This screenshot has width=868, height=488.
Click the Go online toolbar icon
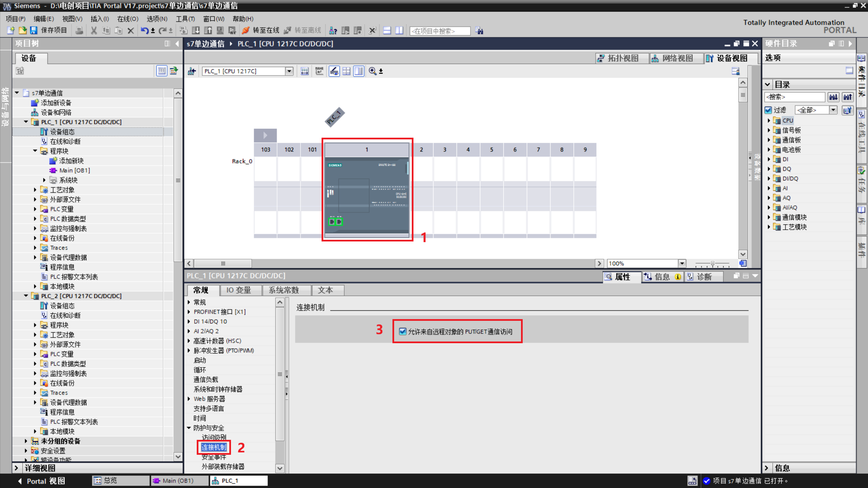point(246,31)
